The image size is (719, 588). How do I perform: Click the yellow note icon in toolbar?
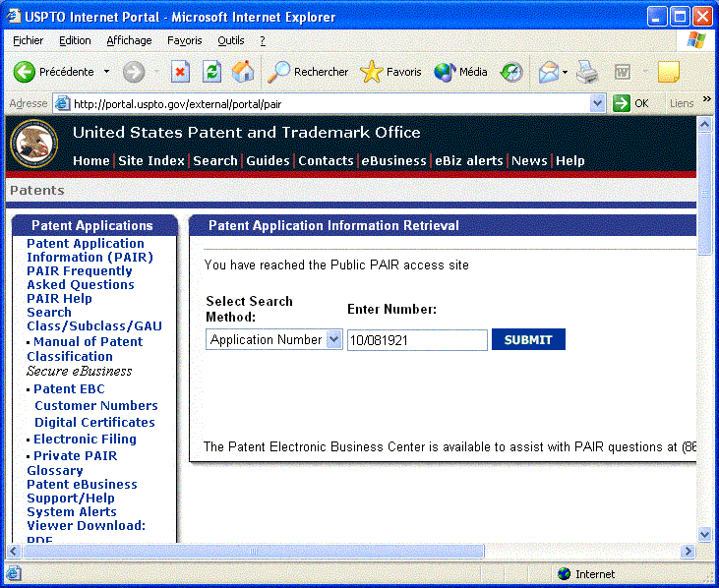click(668, 72)
